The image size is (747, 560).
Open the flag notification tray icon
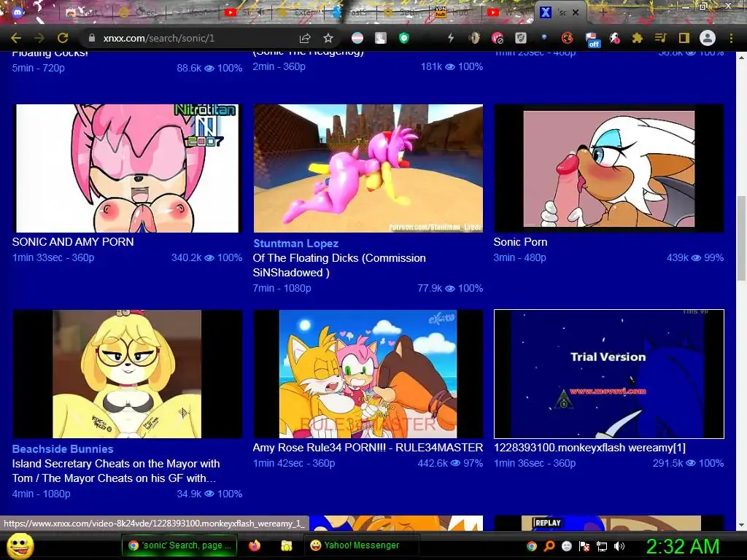[x=584, y=546]
